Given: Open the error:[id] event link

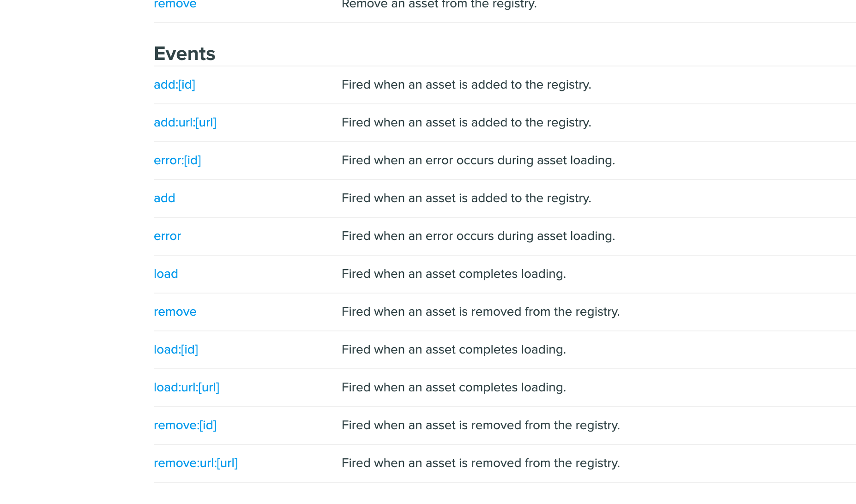Looking at the screenshot, I should coord(177,161).
